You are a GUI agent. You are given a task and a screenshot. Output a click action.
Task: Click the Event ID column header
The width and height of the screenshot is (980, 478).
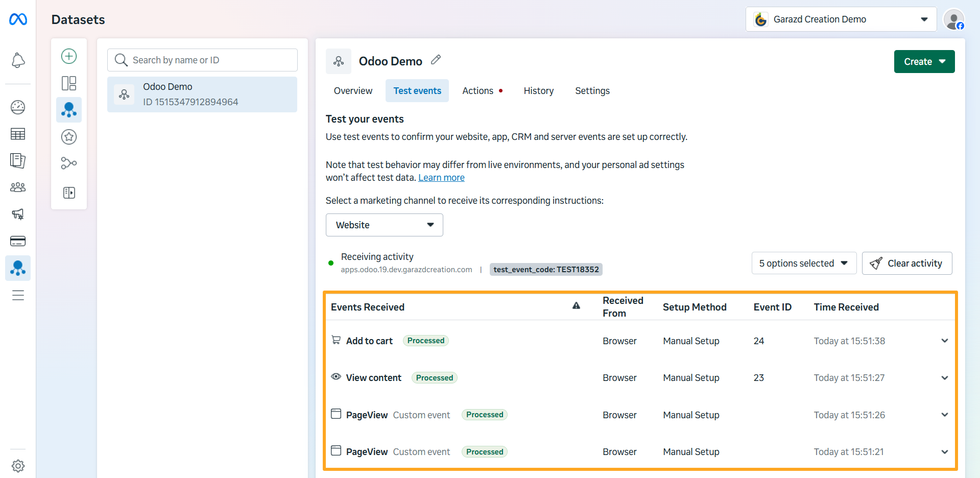pos(773,307)
